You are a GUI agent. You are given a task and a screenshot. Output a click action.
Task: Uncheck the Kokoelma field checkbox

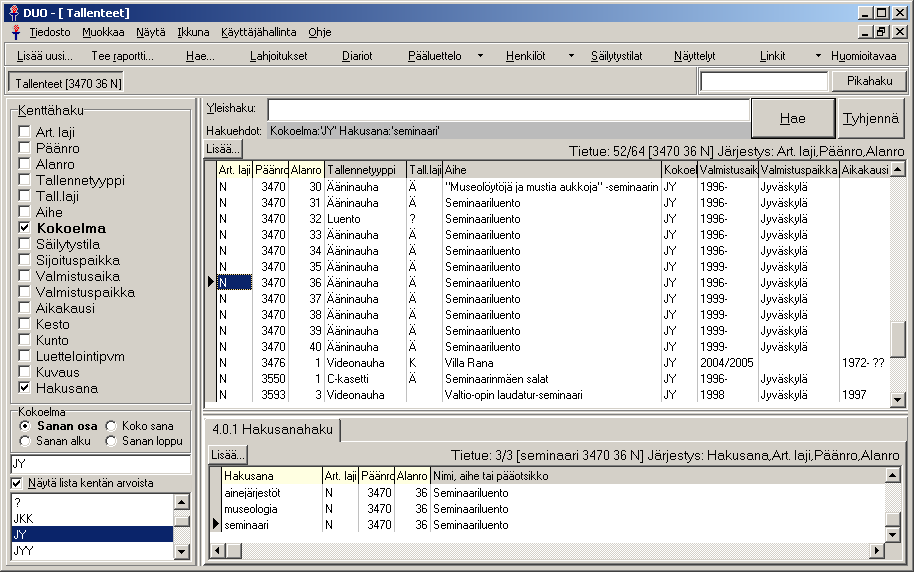point(24,228)
